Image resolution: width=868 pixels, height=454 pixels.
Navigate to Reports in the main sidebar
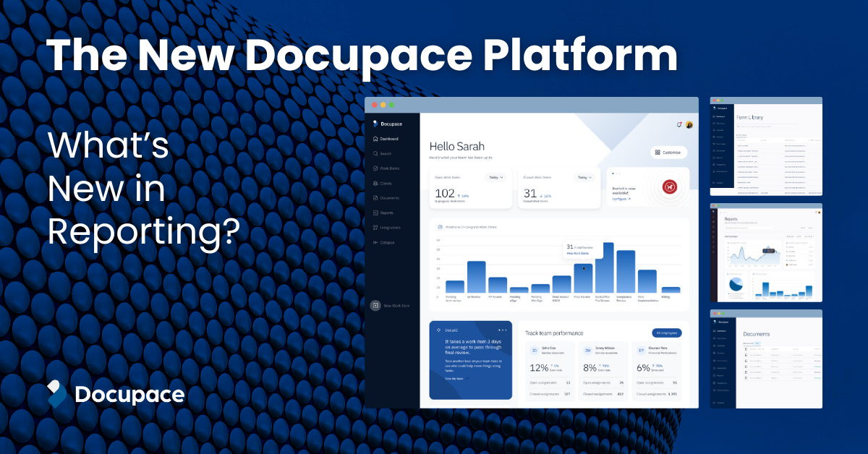pyautogui.click(x=383, y=213)
